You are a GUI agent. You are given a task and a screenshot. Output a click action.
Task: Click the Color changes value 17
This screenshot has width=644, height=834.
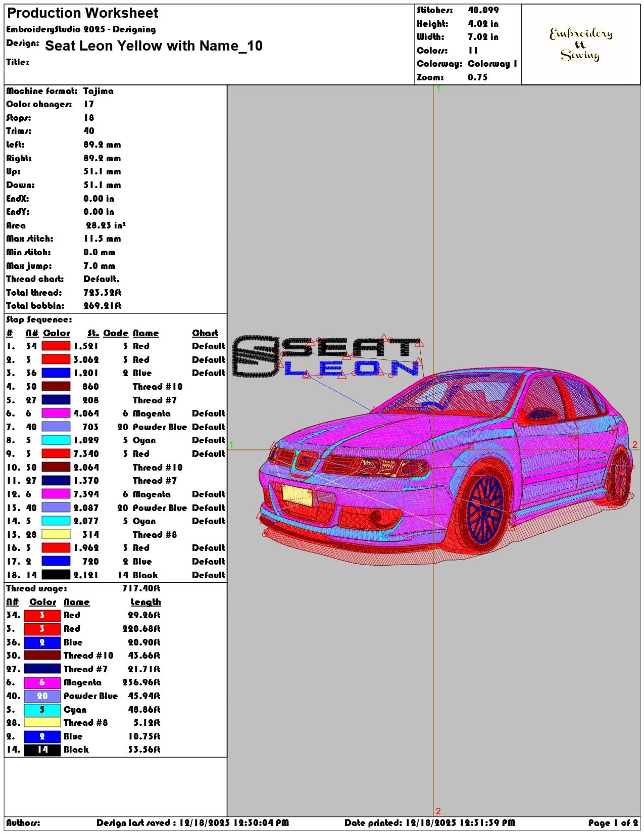click(89, 104)
